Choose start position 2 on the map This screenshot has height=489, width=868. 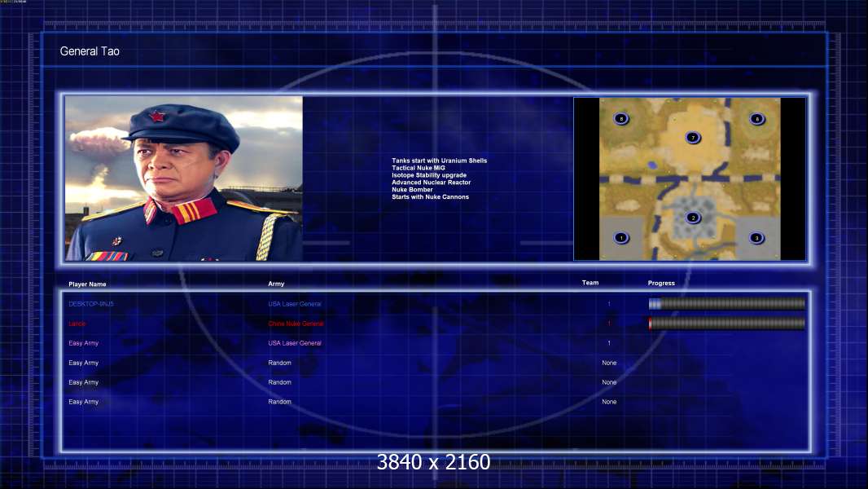tap(692, 218)
